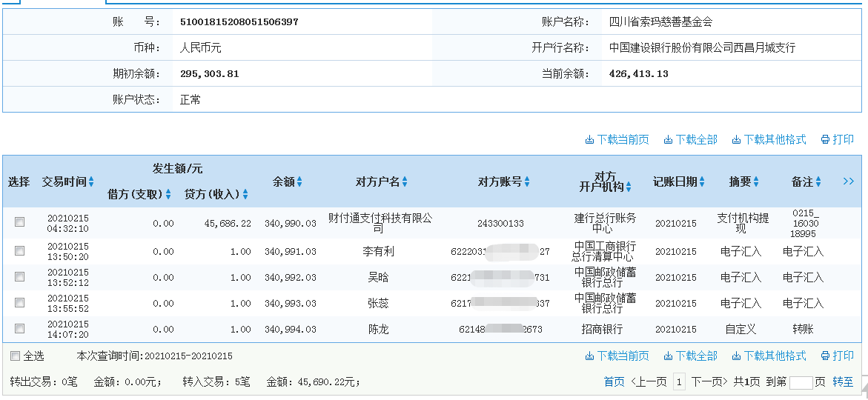This screenshot has width=868, height=400.
Task: Go to 下一页 next page
Action: coord(709,382)
